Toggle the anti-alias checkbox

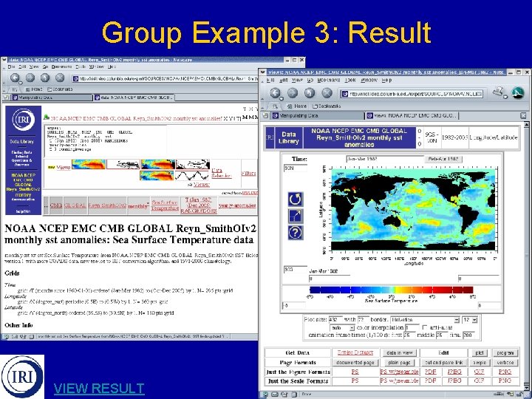click(424, 327)
